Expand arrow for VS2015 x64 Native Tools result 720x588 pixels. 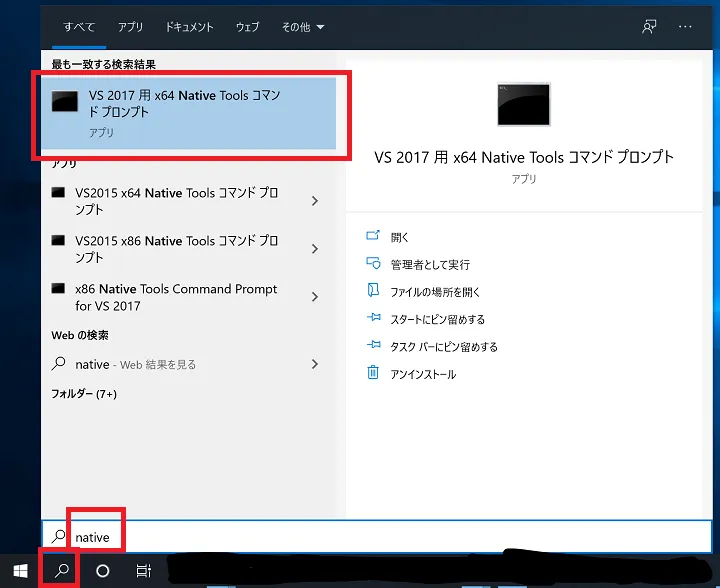(x=315, y=201)
